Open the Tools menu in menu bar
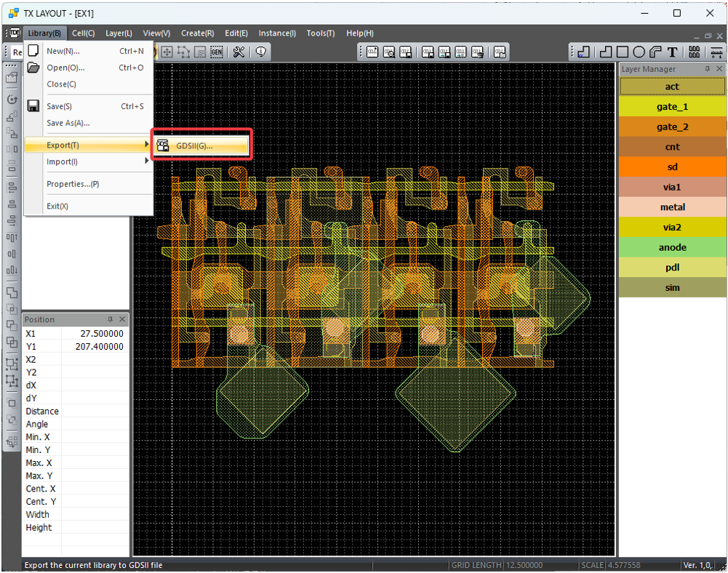Image resolution: width=728 pixels, height=573 pixels. pyautogui.click(x=320, y=33)
